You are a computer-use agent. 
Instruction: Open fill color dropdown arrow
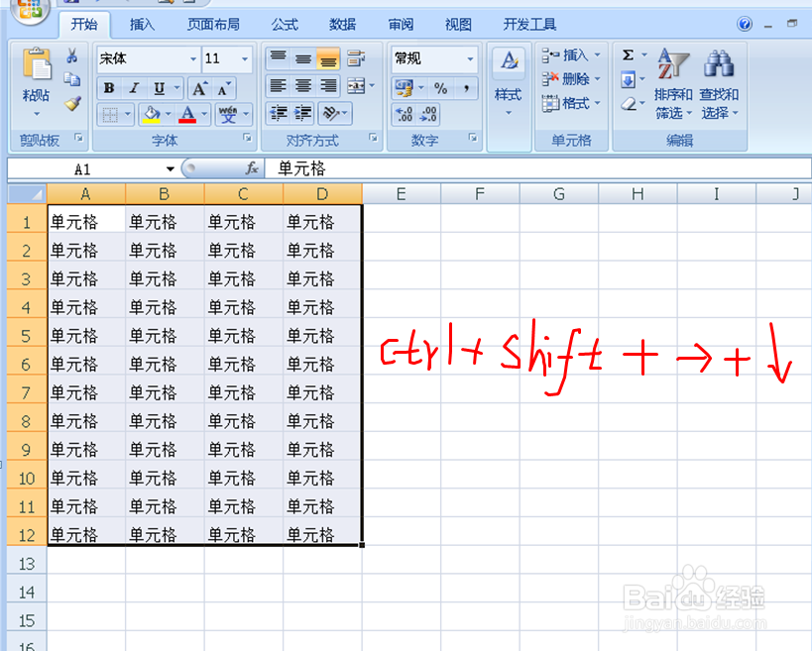(x=169, y=114)
